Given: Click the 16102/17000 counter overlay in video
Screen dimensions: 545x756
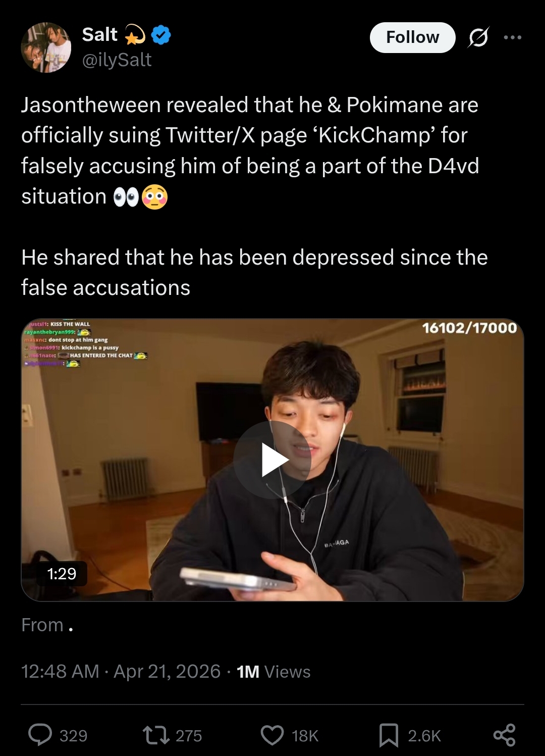Looking at the screenshot, I should tap(469, 328).
